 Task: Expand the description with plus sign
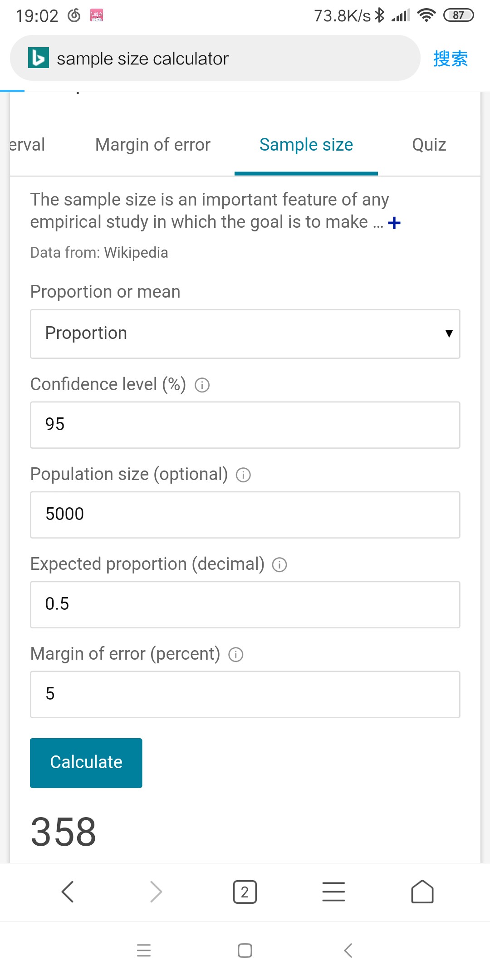pyautogui.click(x=394, y=223)
